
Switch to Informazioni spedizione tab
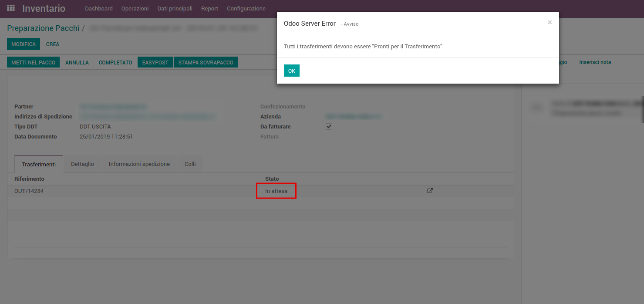coord(139,164)
